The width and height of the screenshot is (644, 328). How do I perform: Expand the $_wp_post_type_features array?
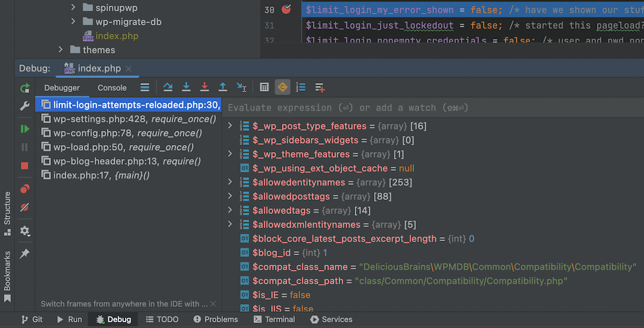pyautogui.click(x=231, y=126)
